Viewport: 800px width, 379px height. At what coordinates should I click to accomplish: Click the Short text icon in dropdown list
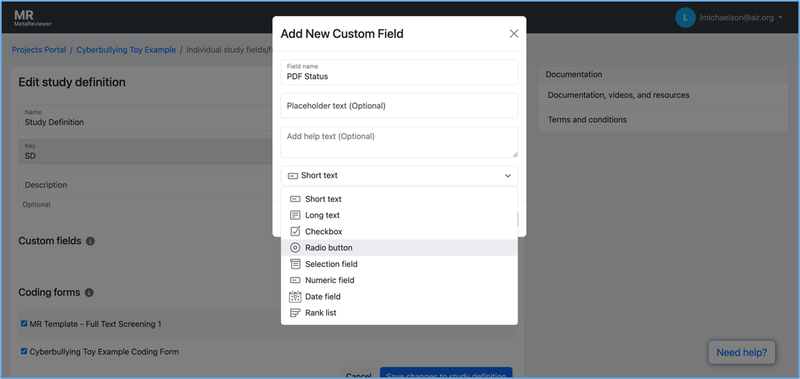pos(295,199)
